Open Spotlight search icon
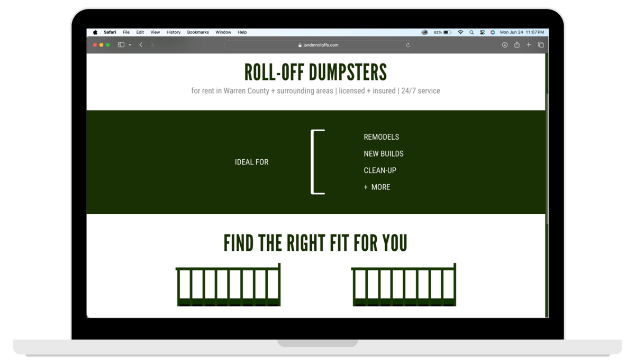Screen dimensions: 635x364 471,32
